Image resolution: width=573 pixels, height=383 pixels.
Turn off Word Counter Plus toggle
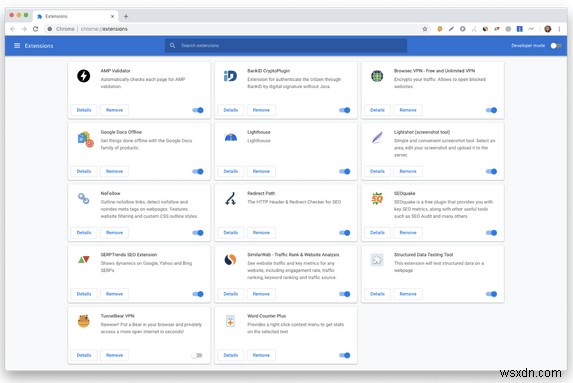(345, 355)
